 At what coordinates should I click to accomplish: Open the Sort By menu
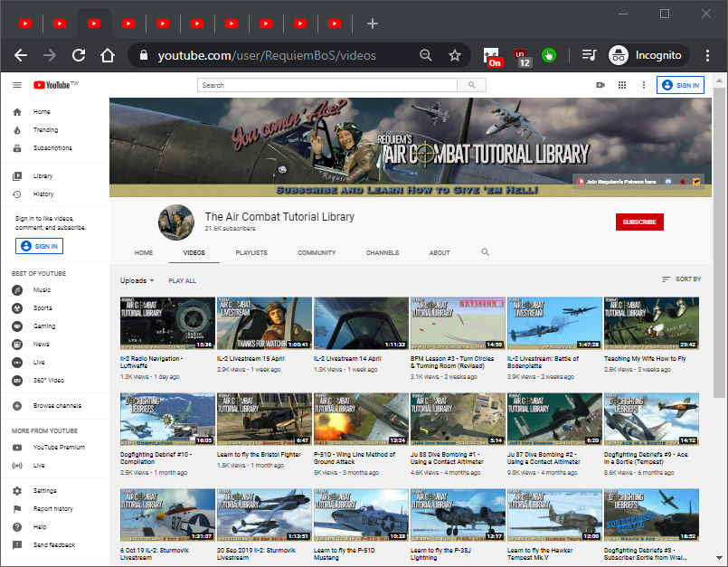click(682, 279)
